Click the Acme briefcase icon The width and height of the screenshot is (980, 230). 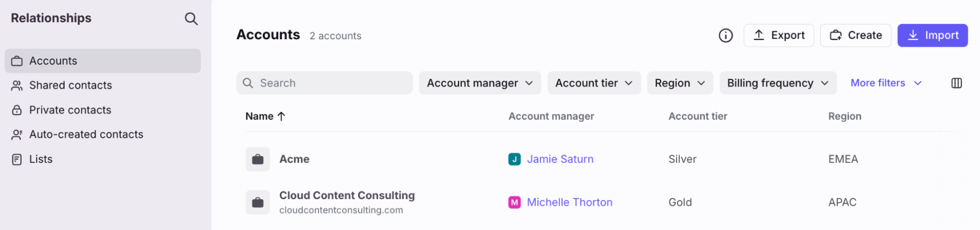tap(258, 159)
